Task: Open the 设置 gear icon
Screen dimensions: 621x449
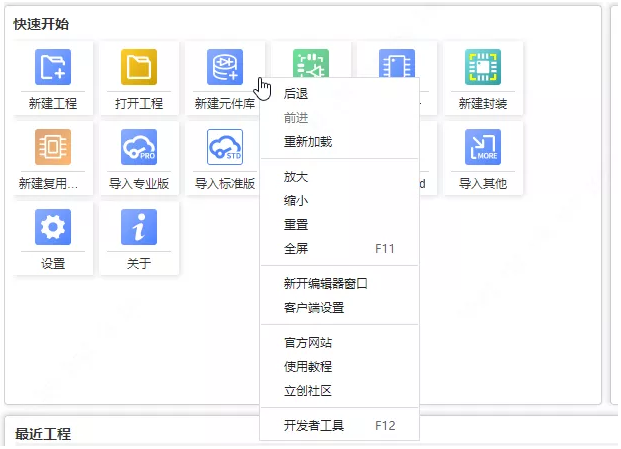Action: [x=52, y=228]
